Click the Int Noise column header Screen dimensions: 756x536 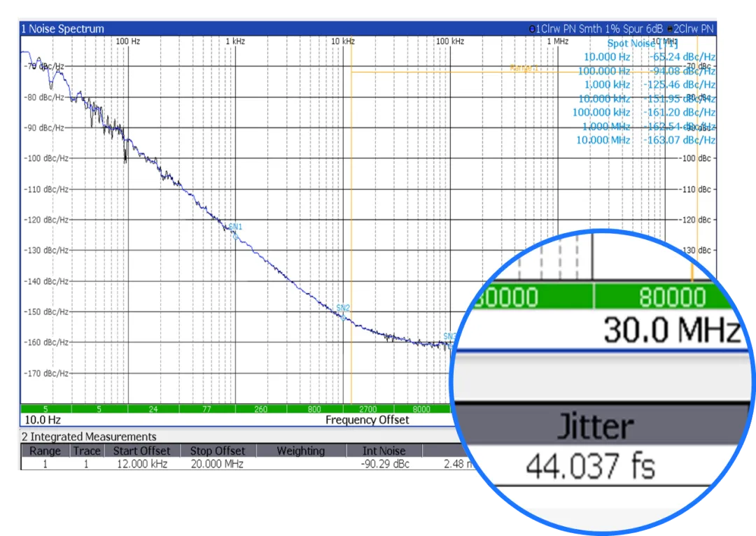[384, 451]
